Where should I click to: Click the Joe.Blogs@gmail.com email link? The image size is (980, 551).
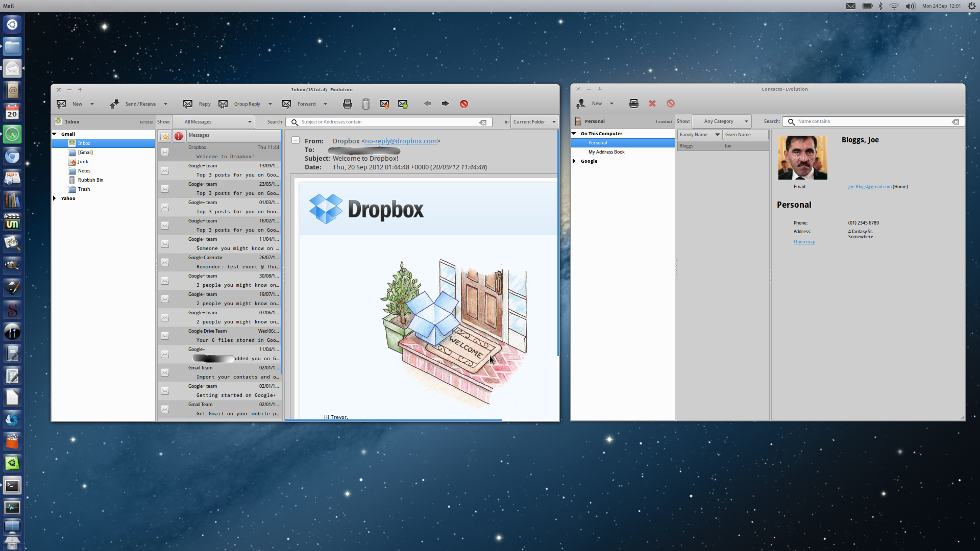click(x=870, y=187)
